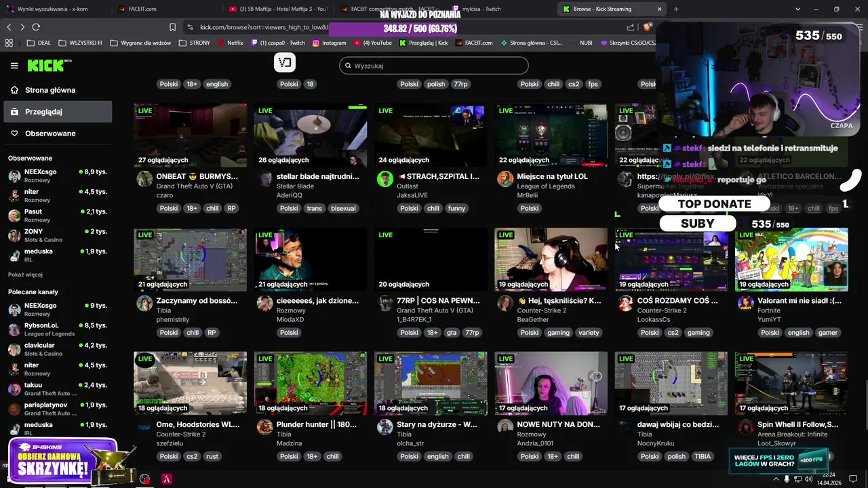Viewport: 868px width, 488px height.
Task: Select Strona główna in the sidebar
Action: 58,90
